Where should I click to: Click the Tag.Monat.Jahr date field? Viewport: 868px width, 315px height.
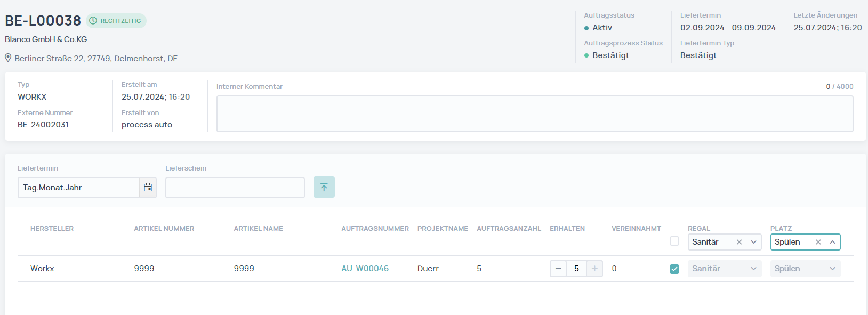coord(79,188)
